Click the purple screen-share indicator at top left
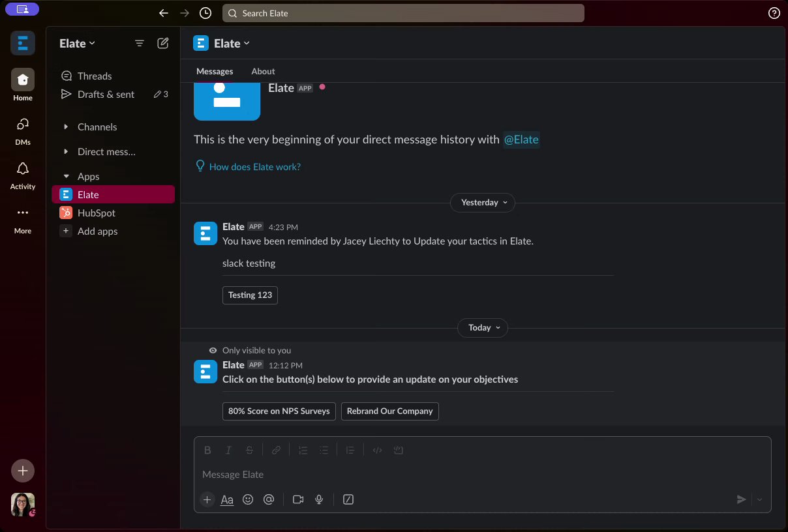Viewport: 788px width, 532px height. [22, 9]
